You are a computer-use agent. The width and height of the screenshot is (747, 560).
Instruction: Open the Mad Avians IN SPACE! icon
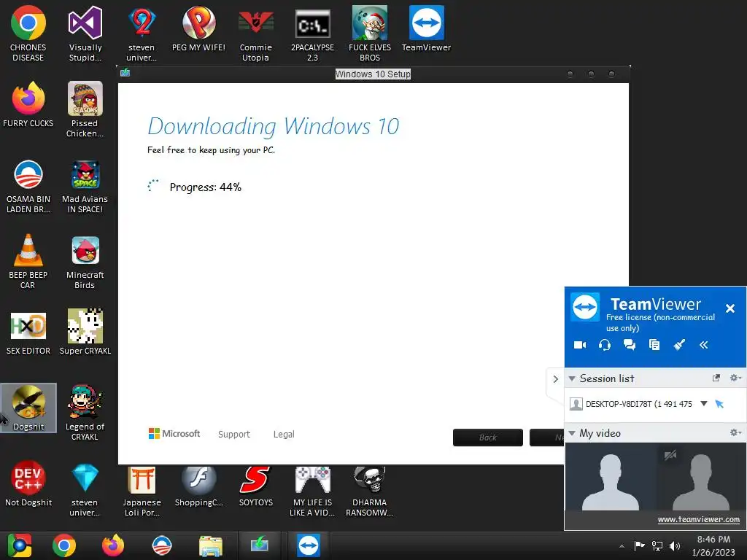coord(85,186)
